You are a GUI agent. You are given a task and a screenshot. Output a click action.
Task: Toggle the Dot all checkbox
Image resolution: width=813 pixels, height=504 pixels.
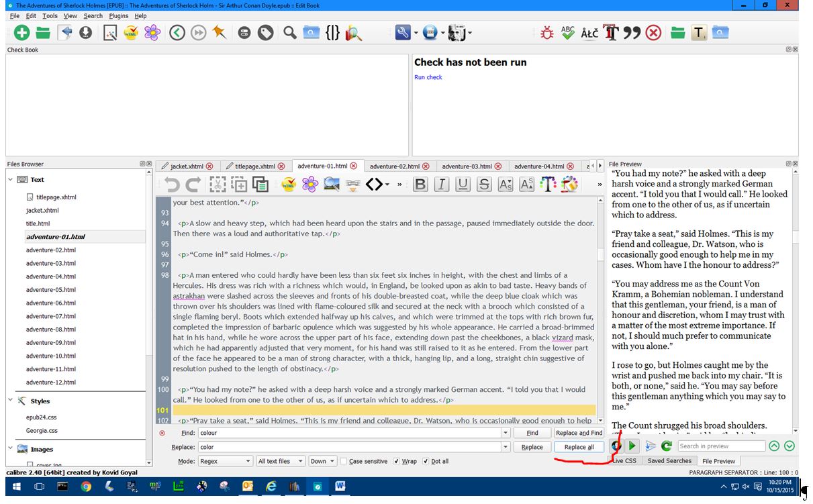tap(426, 461)
